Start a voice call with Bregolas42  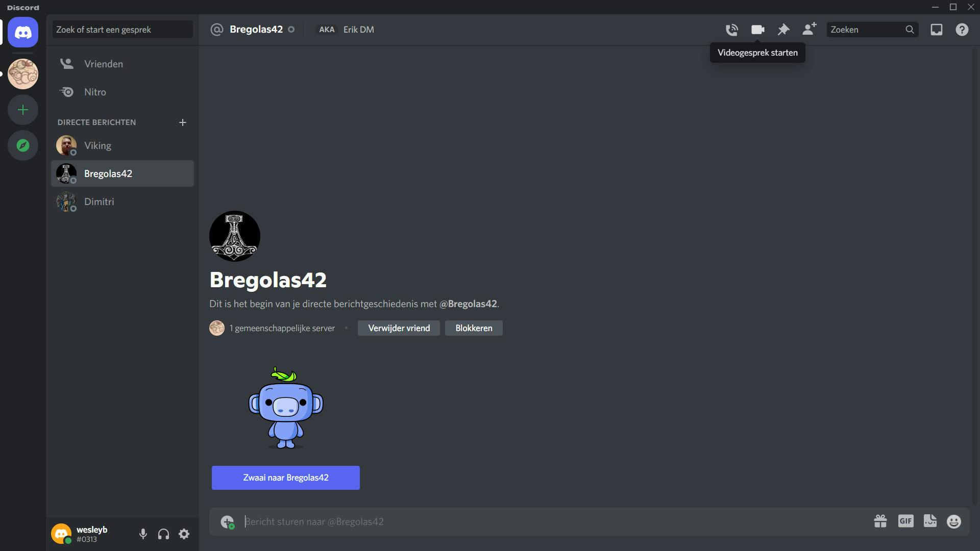(x=731, y=30)
